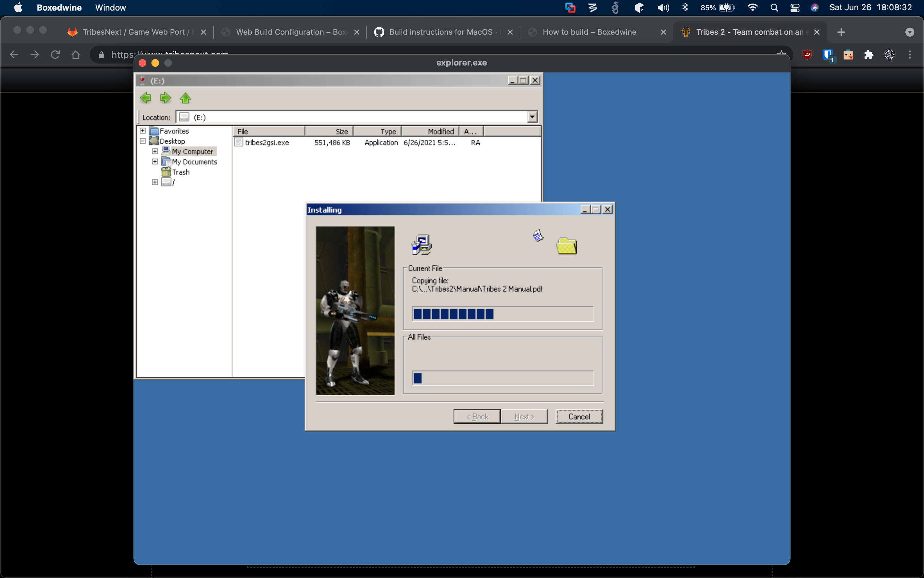Open the Window menu
The width and height of the screenshot is (924, 578).
[110, 8]
